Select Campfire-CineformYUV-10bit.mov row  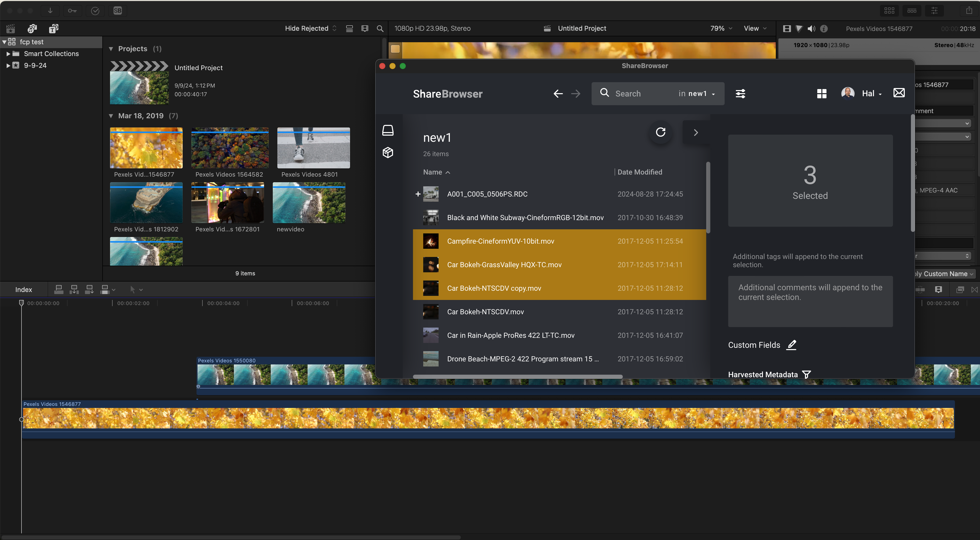(559, 241)
